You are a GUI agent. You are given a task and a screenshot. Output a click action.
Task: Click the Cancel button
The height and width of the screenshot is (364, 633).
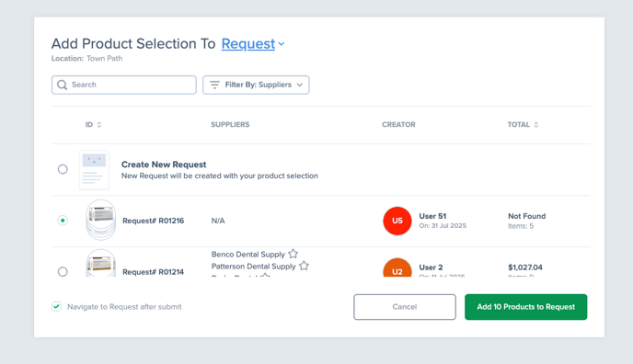point(405,307)
